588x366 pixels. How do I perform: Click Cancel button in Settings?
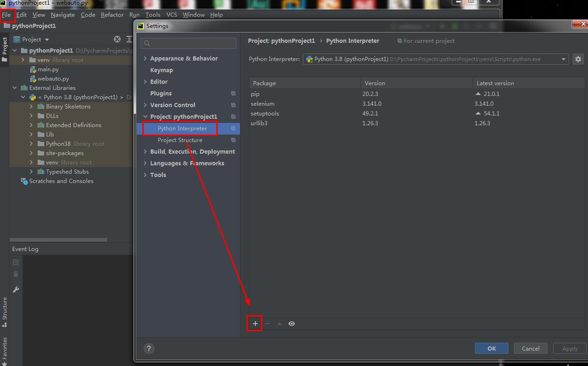[x=531, y=348]
